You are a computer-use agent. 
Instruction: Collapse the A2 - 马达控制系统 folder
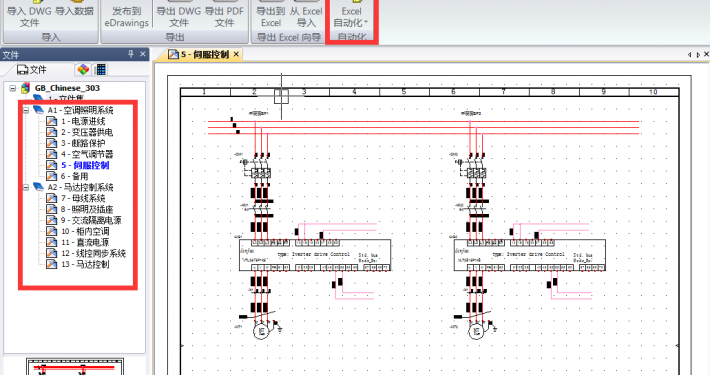point(26,187)
